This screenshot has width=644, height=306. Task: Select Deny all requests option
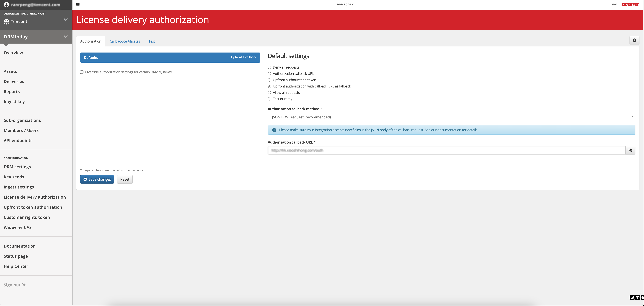pyautogui.click(x=269, y=67)
